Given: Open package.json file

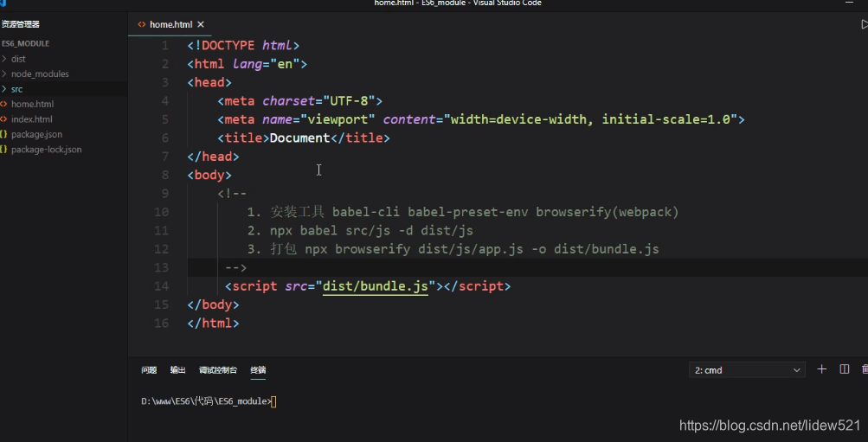Looking at the screenshot, I should coord(36,134).
